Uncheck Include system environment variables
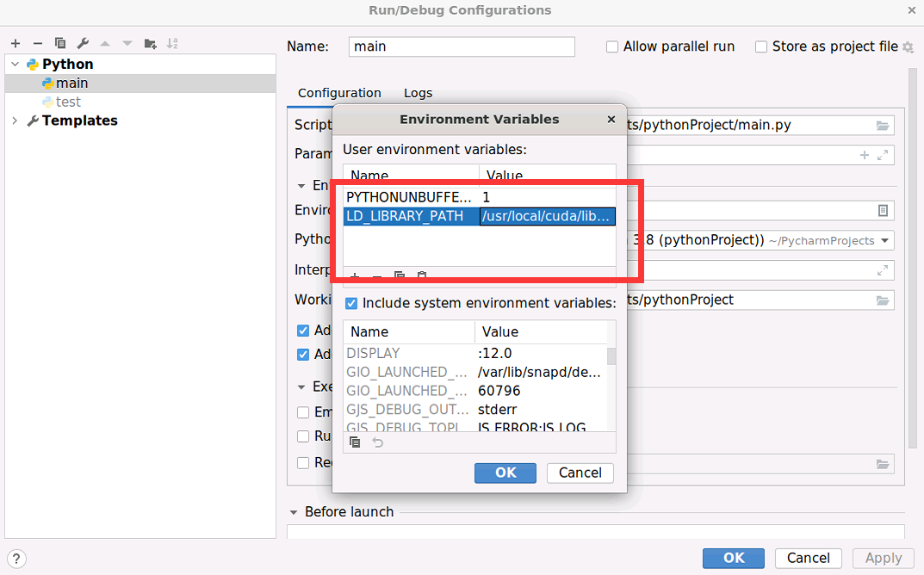This screenshot has width=924, height=575. 351,303
